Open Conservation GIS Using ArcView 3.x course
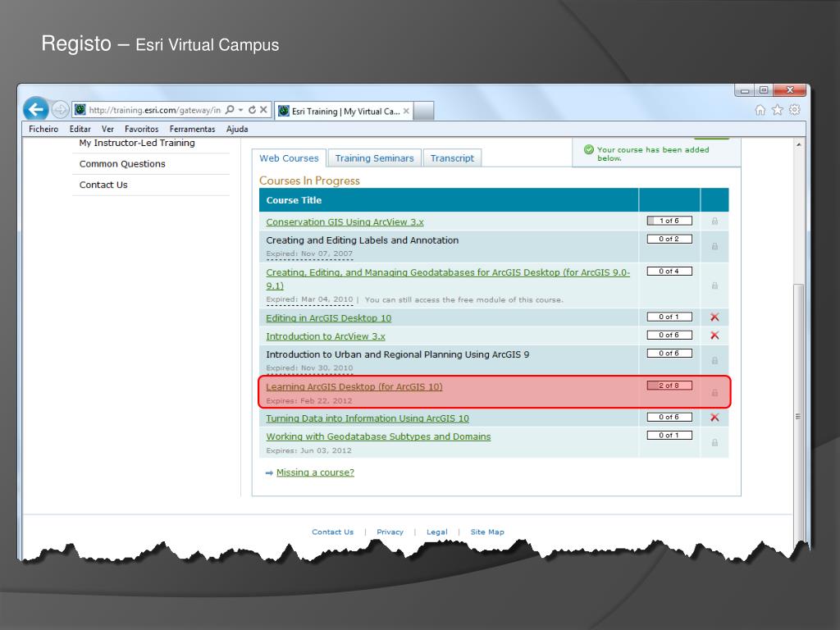Viewport: 840px width, 630px height. (345, 221)
